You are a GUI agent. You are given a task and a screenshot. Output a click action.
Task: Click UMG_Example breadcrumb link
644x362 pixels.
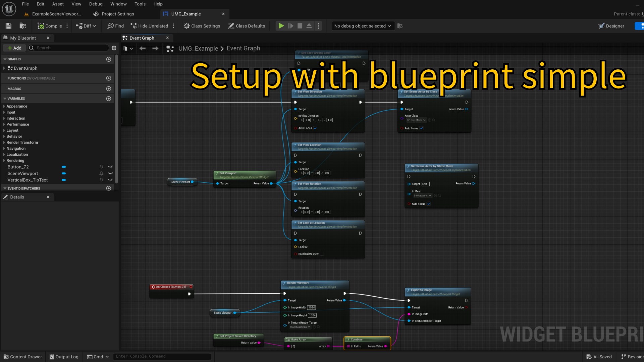(198, 48)
